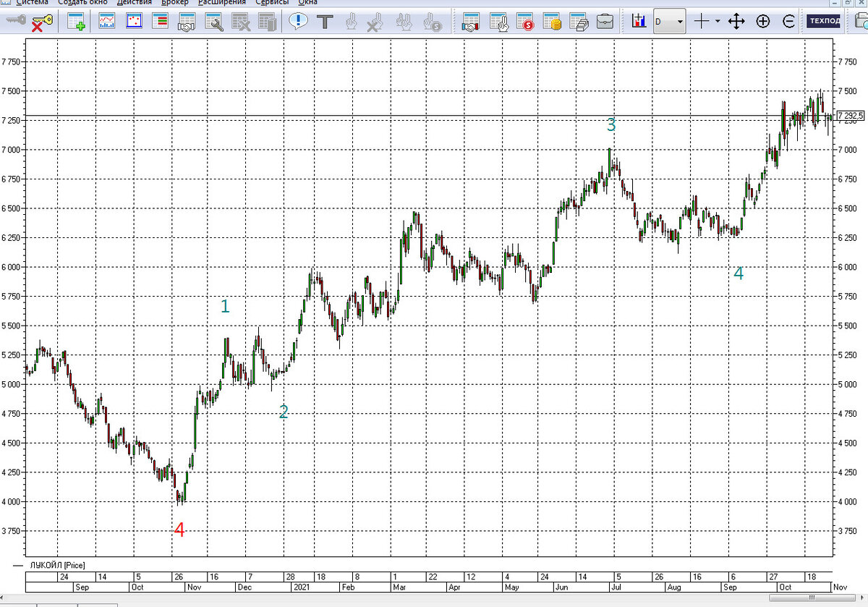Open the money limits table with coins icon

point(552,22)
